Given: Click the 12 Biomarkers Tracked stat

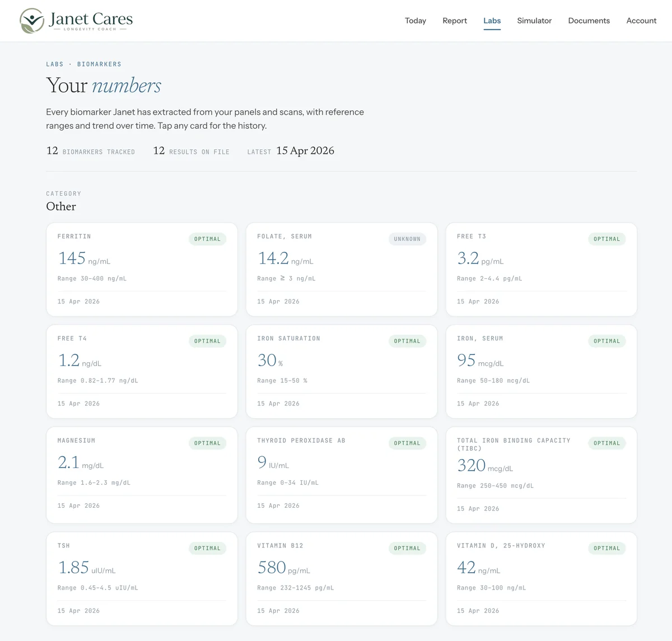Looking at the screenshot, I should tap(91, 151).
